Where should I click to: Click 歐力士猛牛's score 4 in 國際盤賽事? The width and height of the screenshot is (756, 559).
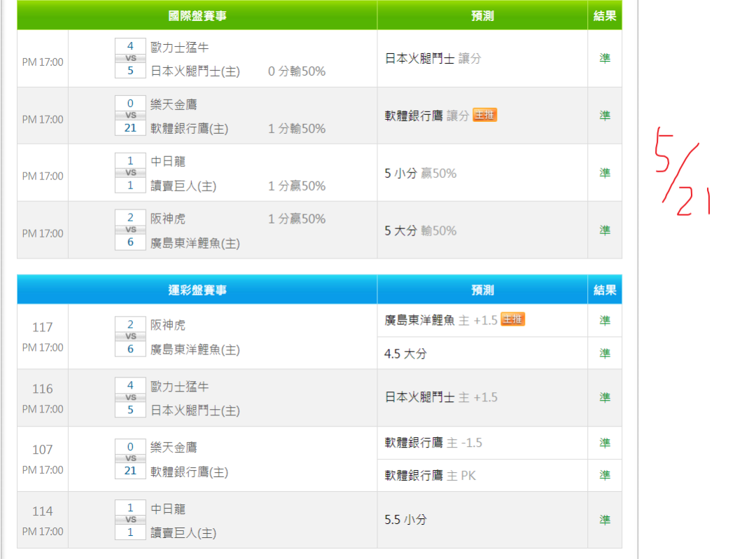pyautogui.click(x=130, y=46)
